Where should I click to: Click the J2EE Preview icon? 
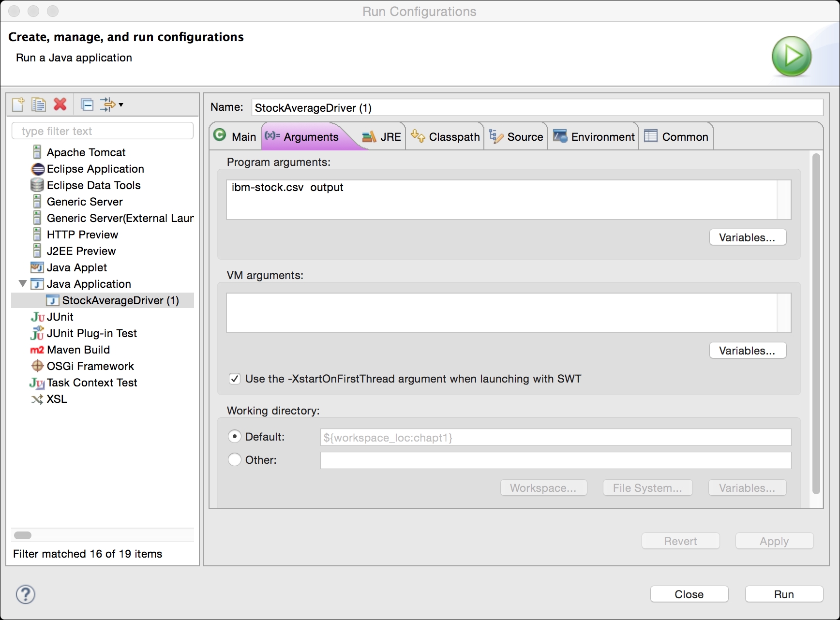pos(37,251)
